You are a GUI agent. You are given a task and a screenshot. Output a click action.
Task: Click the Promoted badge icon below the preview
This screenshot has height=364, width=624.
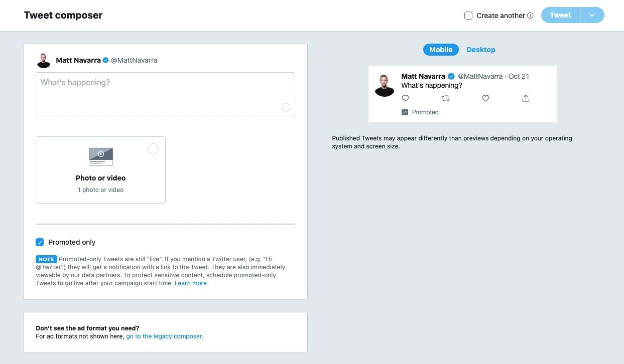(405, 112)
